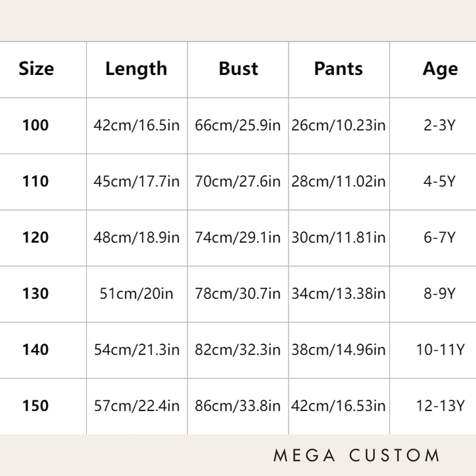The width and height of the screenshot is (476, 476).
Task: Select the size 110 row label
Action: [36, 181]
